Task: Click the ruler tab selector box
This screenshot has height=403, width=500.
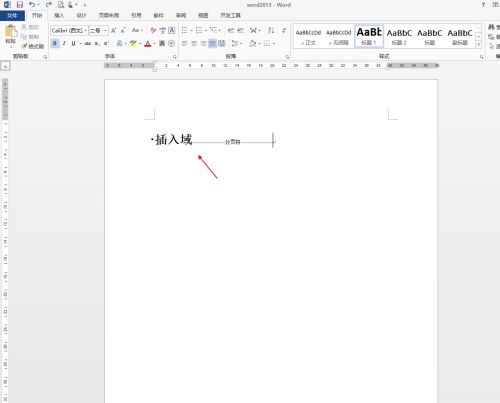Action: click(x=6, y=66)
